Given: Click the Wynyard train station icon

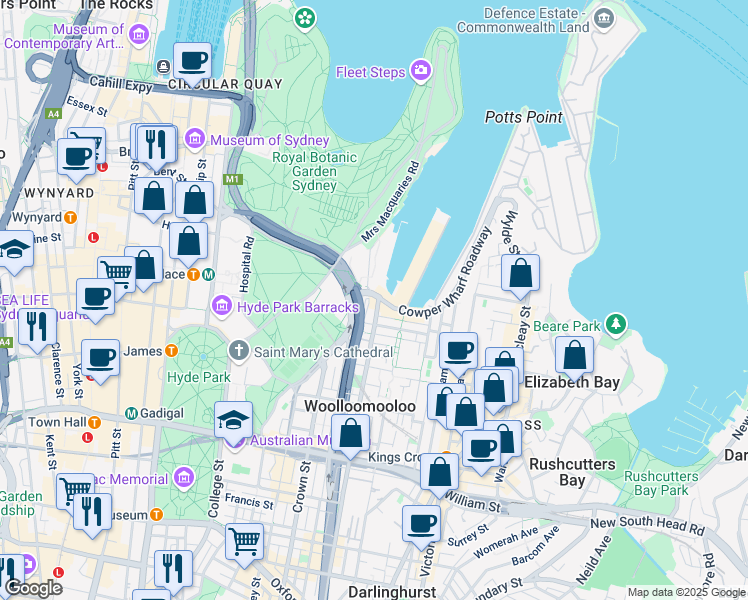Looking at the screenshot, I should 71,217.
